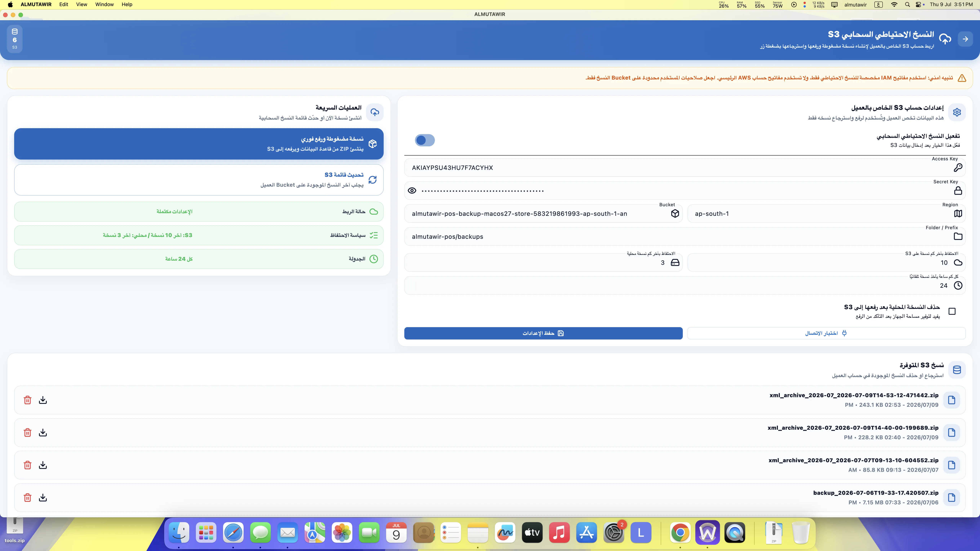This screenshot has height=551, width=980.
Task: Click the Bucket name field
Action: click(543, 214)
